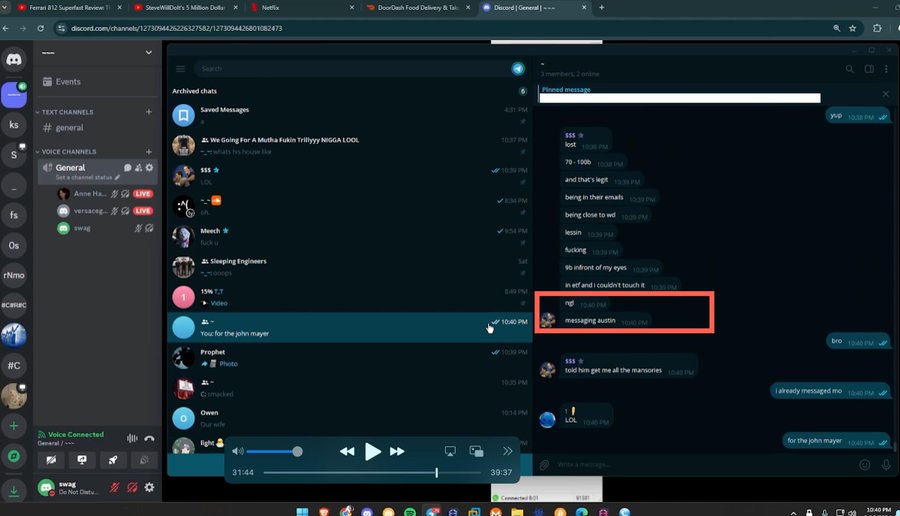Rewind the video with the back button

(347, 451)
